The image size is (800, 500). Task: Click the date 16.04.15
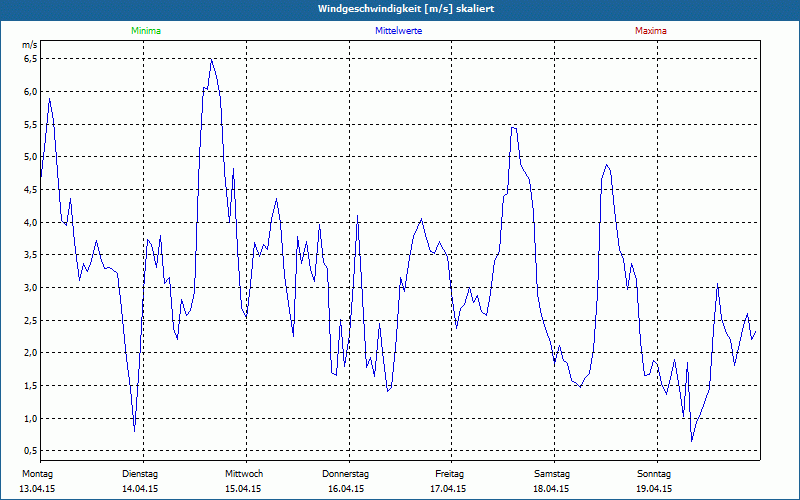[346, 489]
